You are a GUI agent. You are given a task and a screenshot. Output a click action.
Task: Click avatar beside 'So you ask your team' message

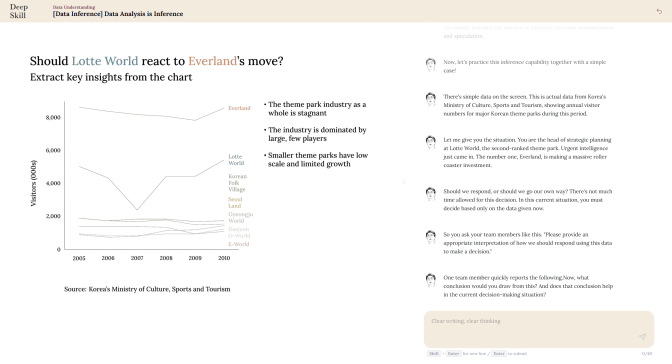pos(431,237)
